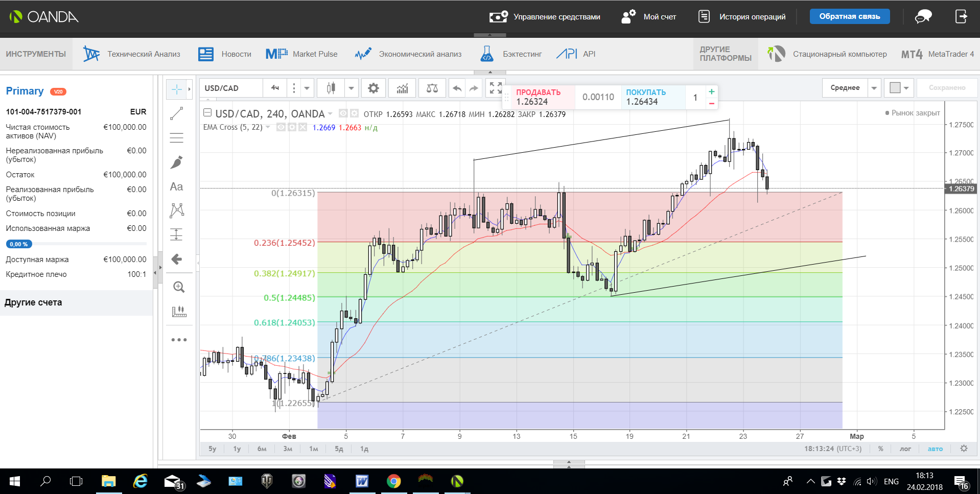Open the timeframe options dropdown arrow
The height and width of the screenshot is (494, 980).
307,88
